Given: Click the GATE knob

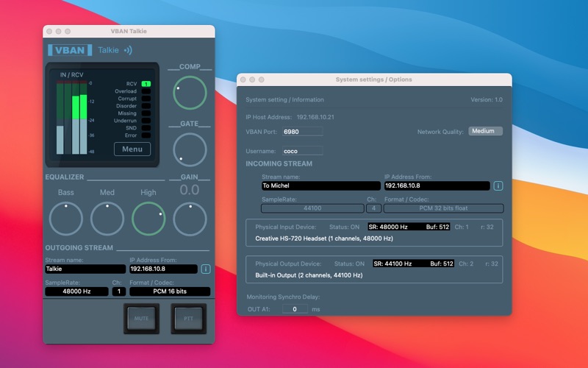Looking at the screenshot, I should point(190,149).
